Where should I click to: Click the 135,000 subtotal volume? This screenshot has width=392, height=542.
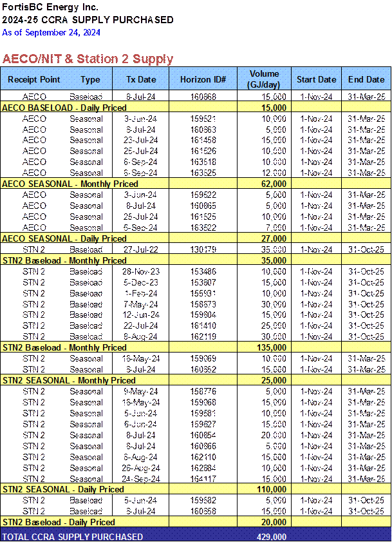click(x=272, y=348)
